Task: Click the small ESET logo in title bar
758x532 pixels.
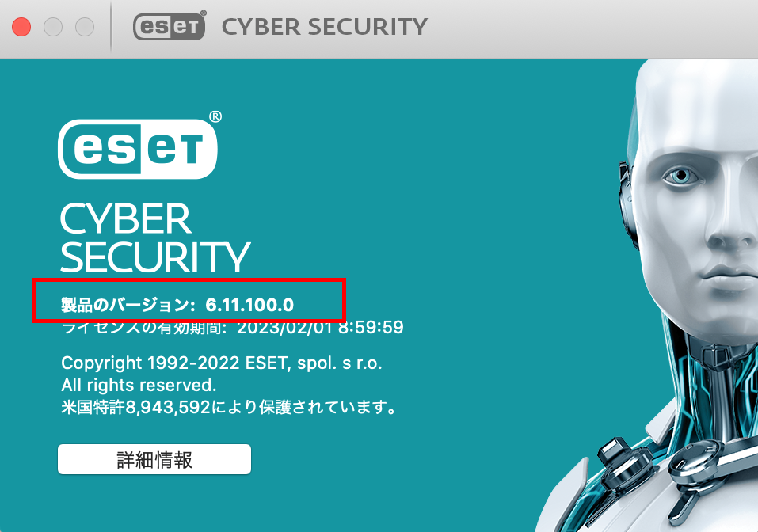Action: point(170,25)
